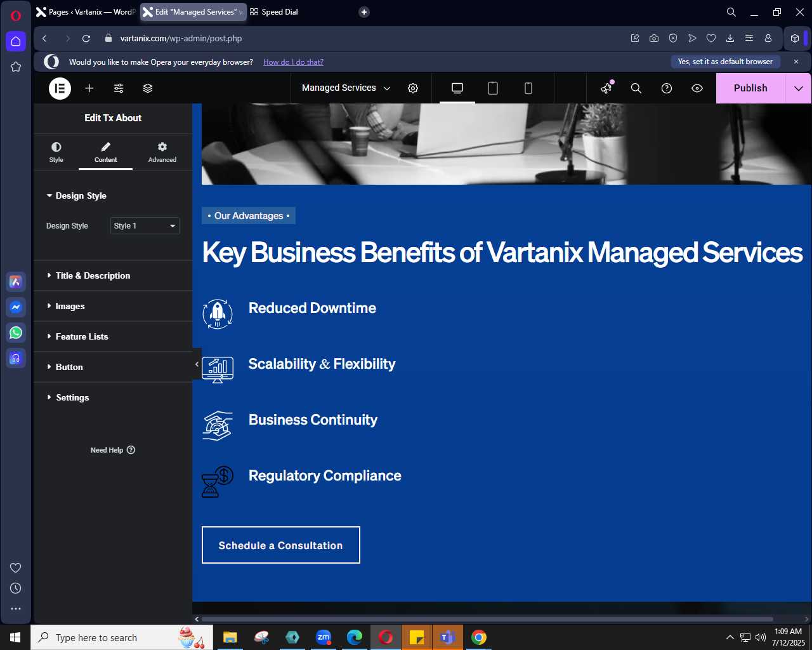Open Site Settings sliders icon
The width and height of the screenshot is (812, 650).
(119, 88)
